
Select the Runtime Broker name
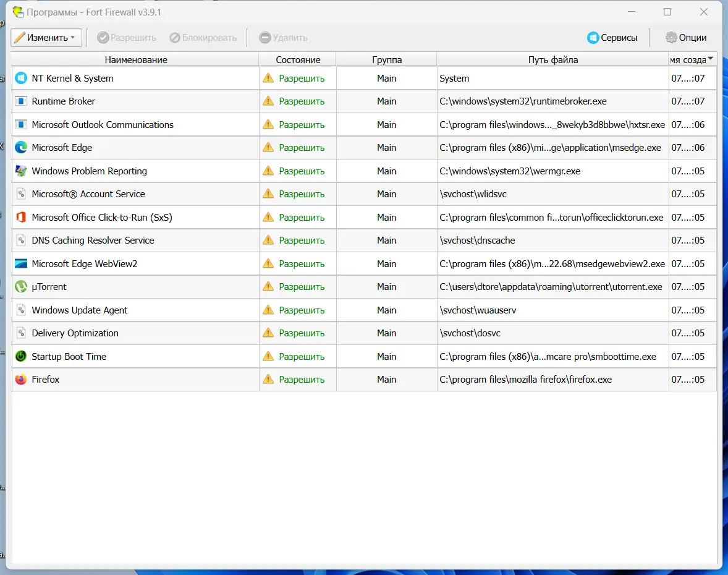(63, 101)
